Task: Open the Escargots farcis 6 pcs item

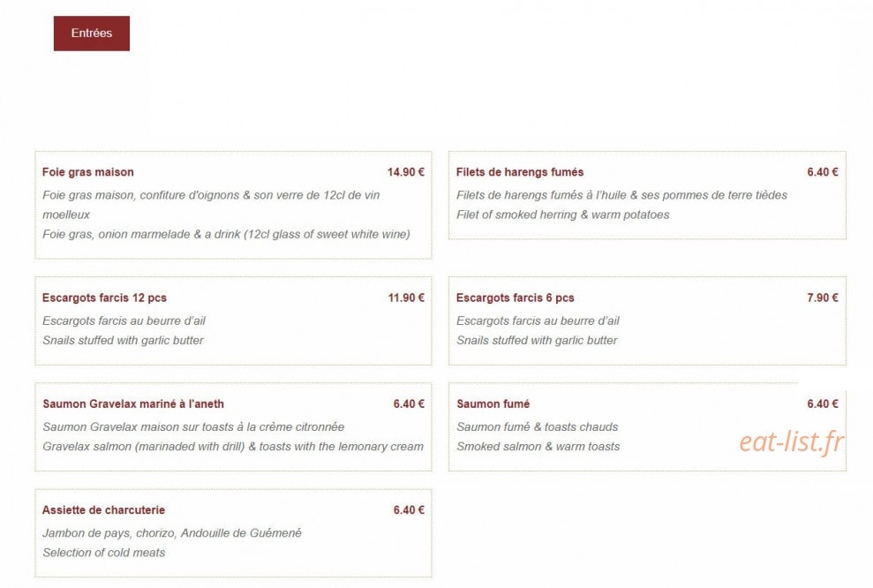Action: pyautogui.click(x=515, y=298)
